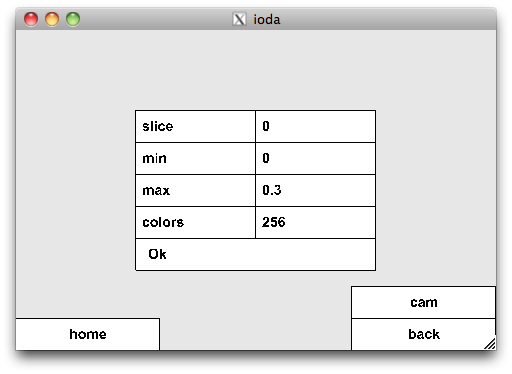The height and width of the screenshot is (374, 512).
Task: Zoom the window with green button
Action: (x=73, y=19)
